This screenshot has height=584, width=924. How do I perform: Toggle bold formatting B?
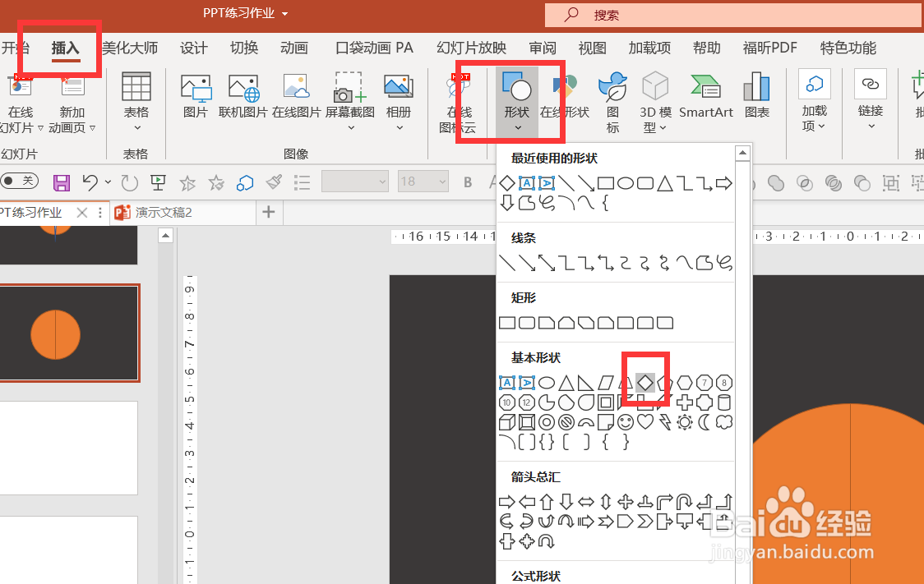click(468, 182)
